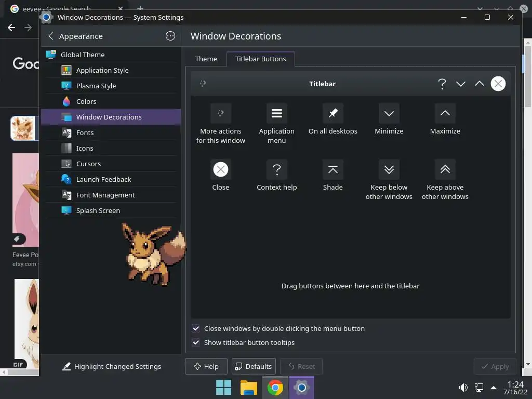This screenshot has width=532, height=399.
Task: Open Cursors settings
Action: click(111, 164)
